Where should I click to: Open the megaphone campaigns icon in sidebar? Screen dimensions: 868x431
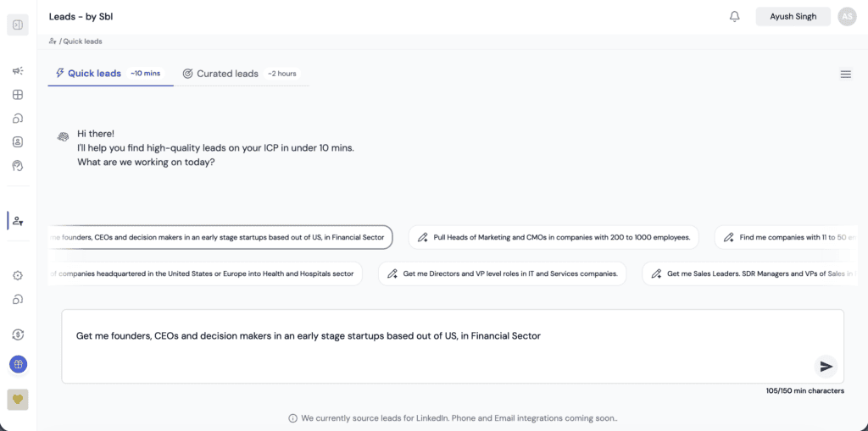click(x=18, y=71)
